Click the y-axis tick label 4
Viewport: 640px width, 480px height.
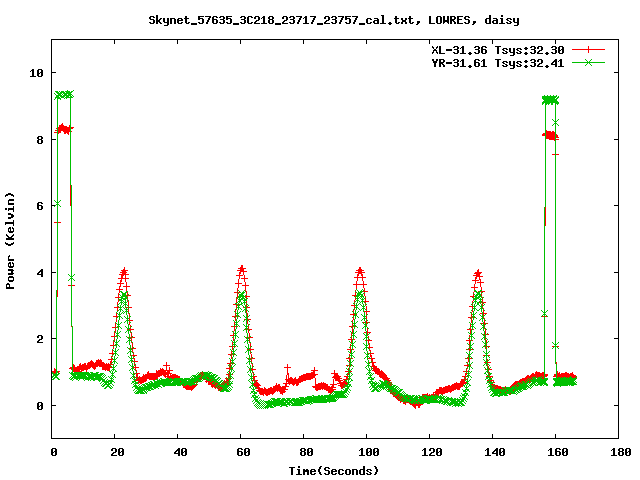click(40, 273)
